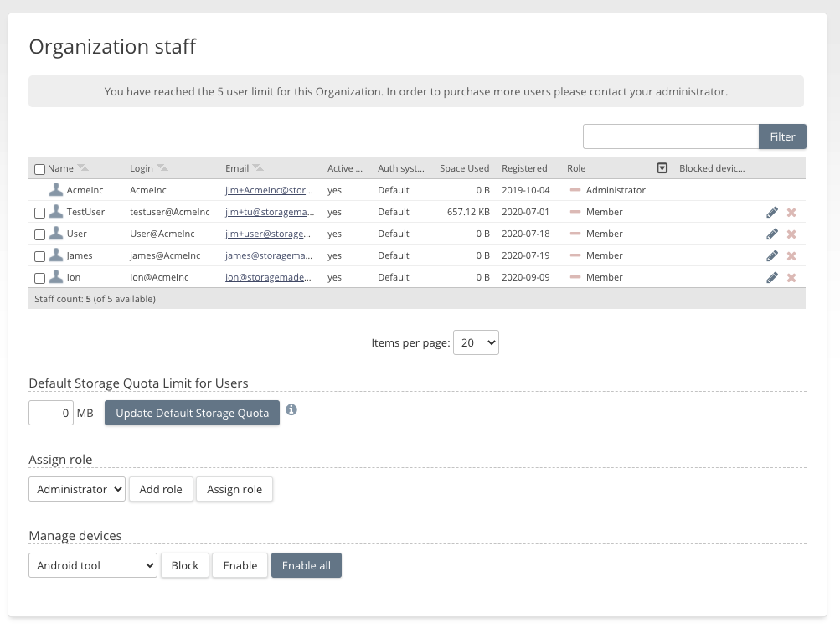Click the Enable all devices button
This screenshot has height=628, width=840.
pyautogui.click(x=306, y=566)
